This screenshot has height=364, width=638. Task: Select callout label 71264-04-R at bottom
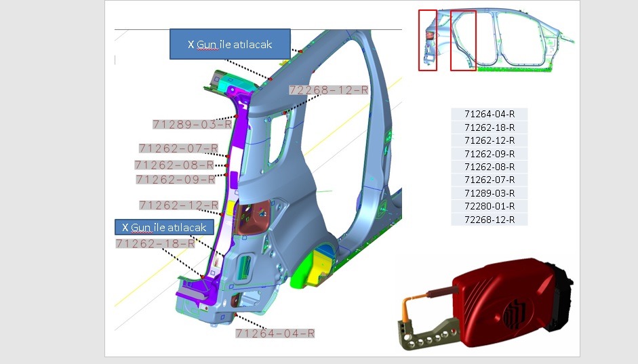[x=275, y=333]
